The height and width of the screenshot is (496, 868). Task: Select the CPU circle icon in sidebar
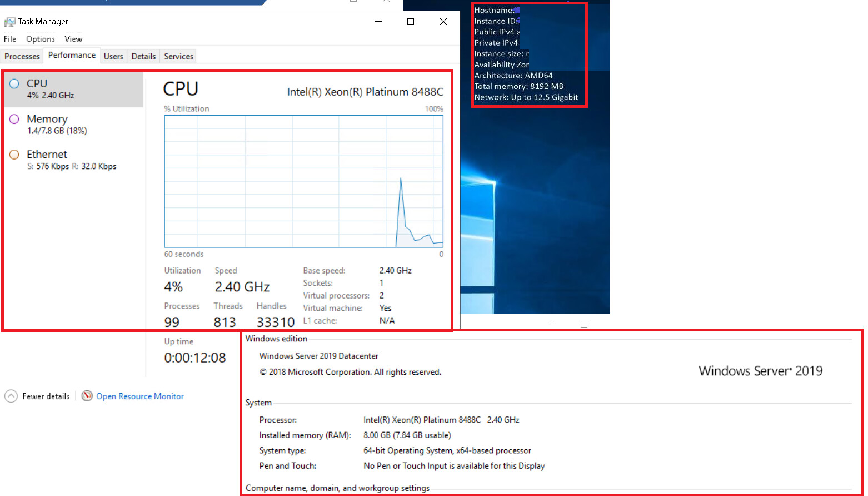pyautogui.click(x=14, y=84)
